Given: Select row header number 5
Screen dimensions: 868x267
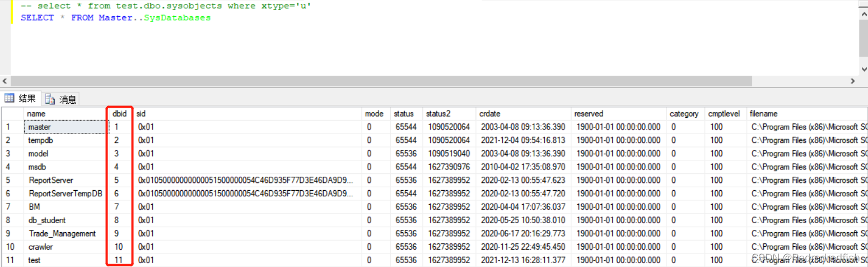Looking at the screenshot, I should [x=12, y=180].
